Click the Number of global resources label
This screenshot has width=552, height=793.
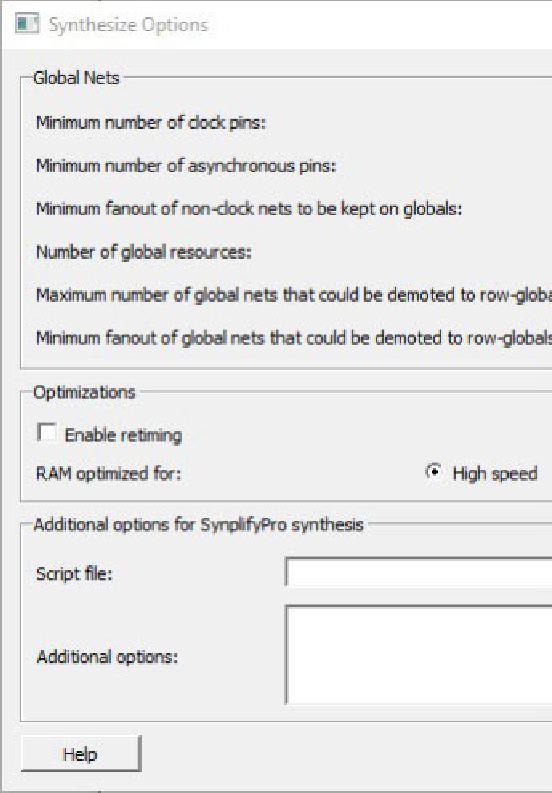144,252
